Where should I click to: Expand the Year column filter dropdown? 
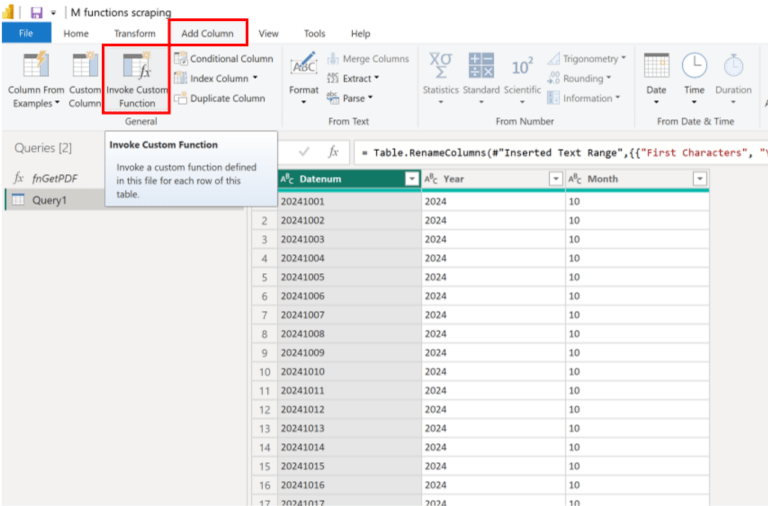(556, 179)
